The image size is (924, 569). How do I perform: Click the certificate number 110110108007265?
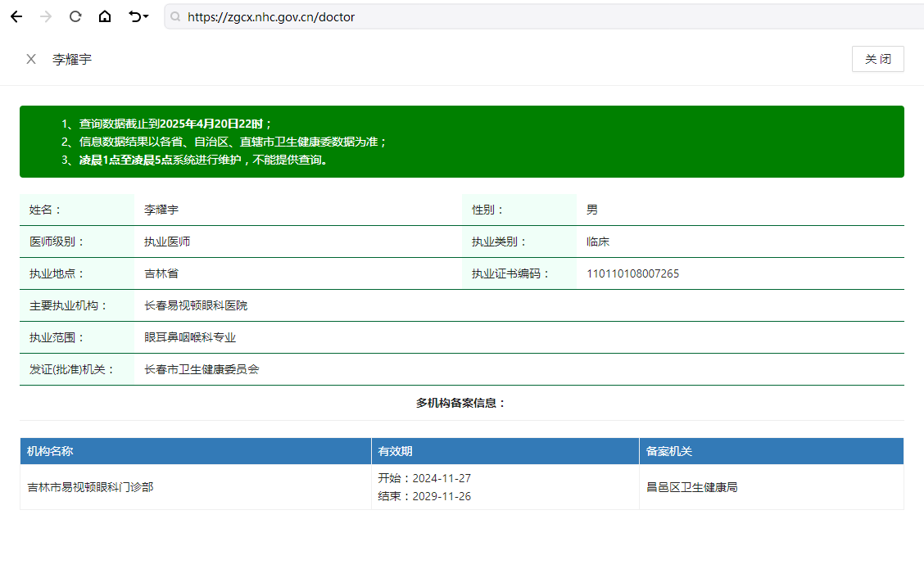click(x=632, y=274)
